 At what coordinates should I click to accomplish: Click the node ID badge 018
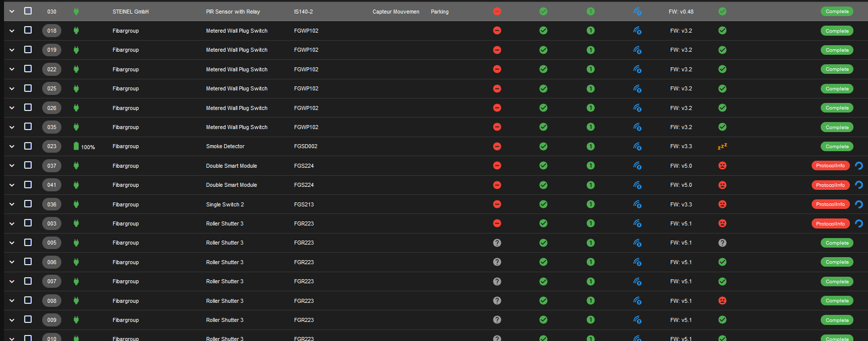point(52,31)
